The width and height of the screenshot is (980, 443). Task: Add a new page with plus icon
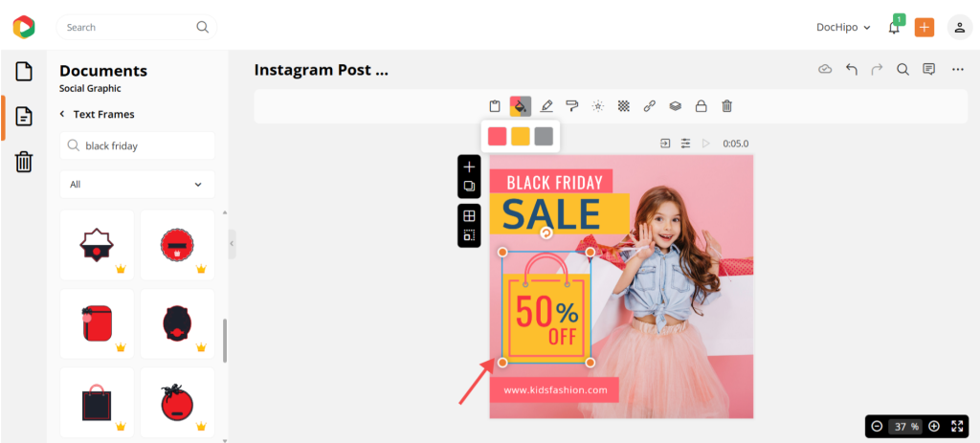[x=469, y=167]
